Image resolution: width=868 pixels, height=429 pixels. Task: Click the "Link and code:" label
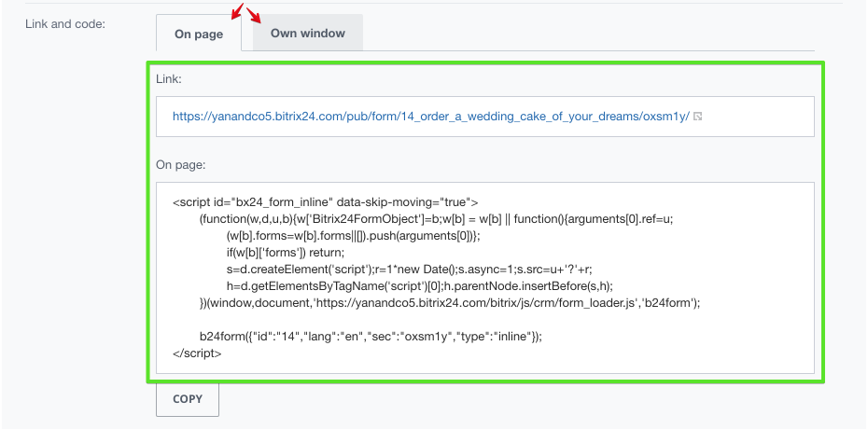(x=65, y=24)
